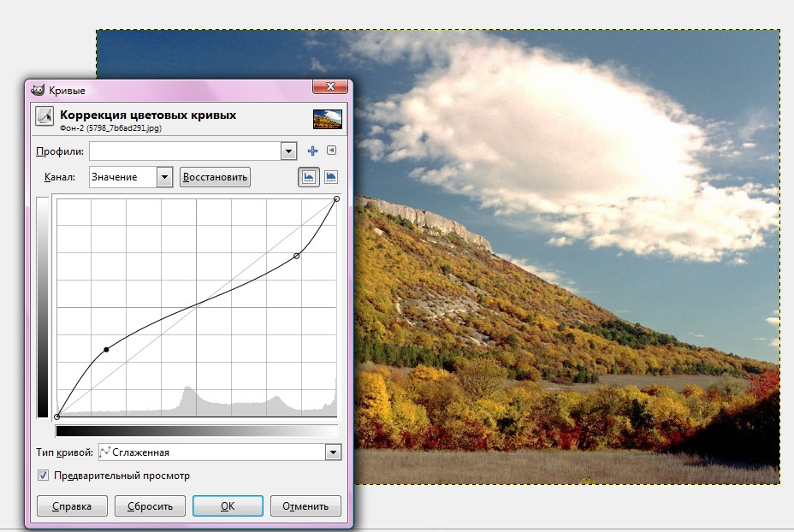Screen dimensions: 794x532
Task: Confirm the curves with the OK button
Action: 228,505
